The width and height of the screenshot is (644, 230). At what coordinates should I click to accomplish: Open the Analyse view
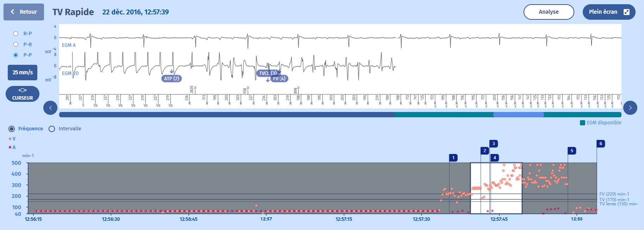[x=548, y=12]
